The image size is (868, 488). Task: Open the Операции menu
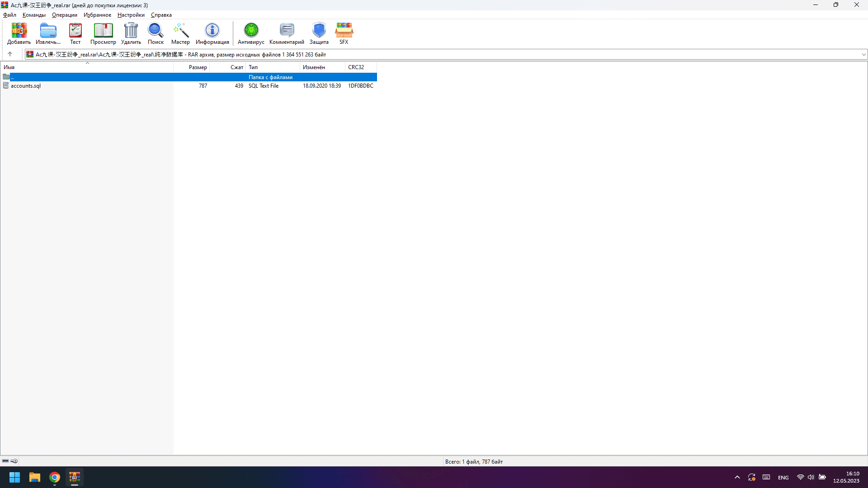[64, 15]
